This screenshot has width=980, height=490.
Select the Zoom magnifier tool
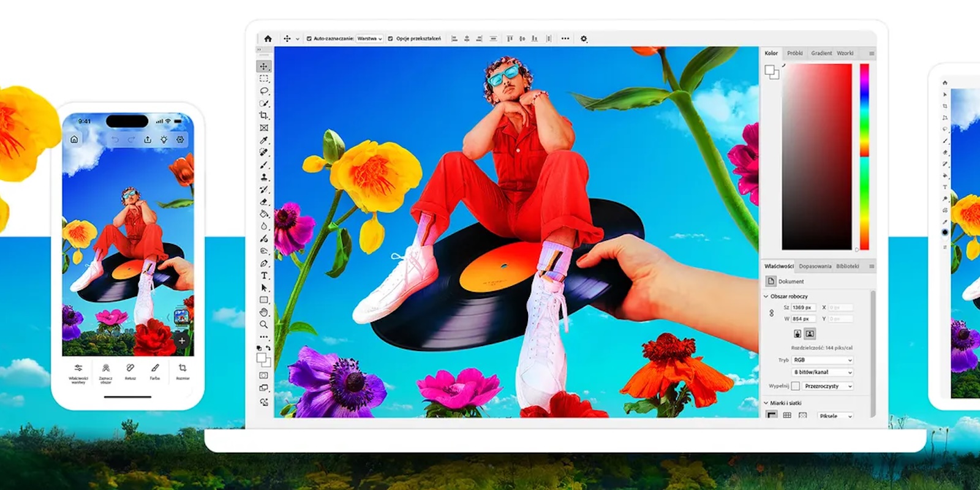pyautogui.click(x=264, y=325)
